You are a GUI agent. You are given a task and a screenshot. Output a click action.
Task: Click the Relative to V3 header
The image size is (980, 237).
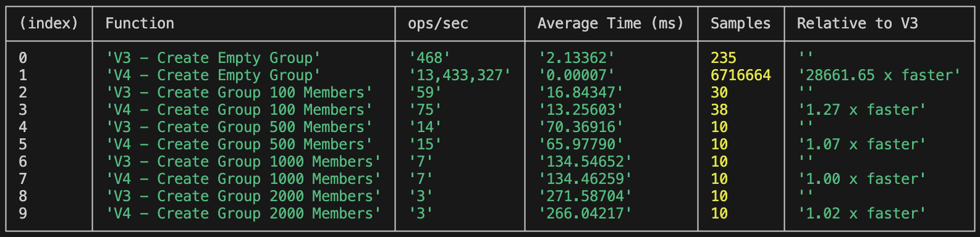coord(857,23)
